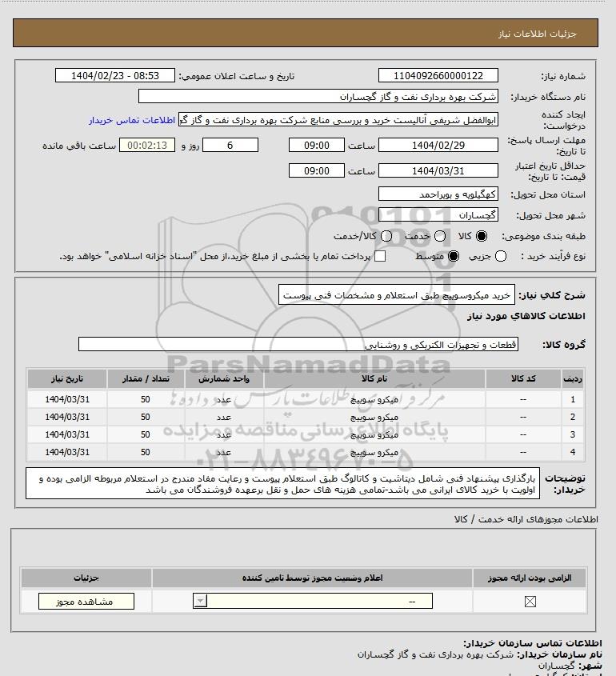Screen dimensions: 616x676
Task: Select the خدمت radio button
Action: (440, 236)
